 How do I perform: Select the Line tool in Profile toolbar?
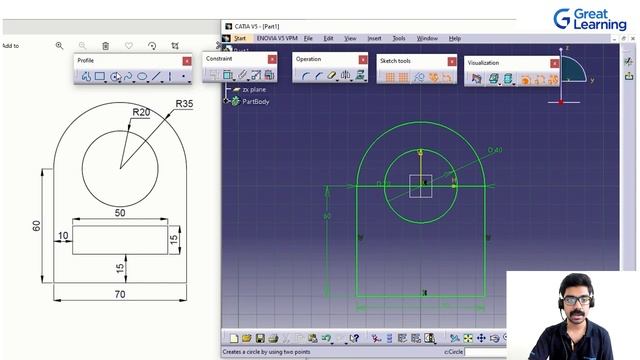pyautogui.click(x=156, y=76)
